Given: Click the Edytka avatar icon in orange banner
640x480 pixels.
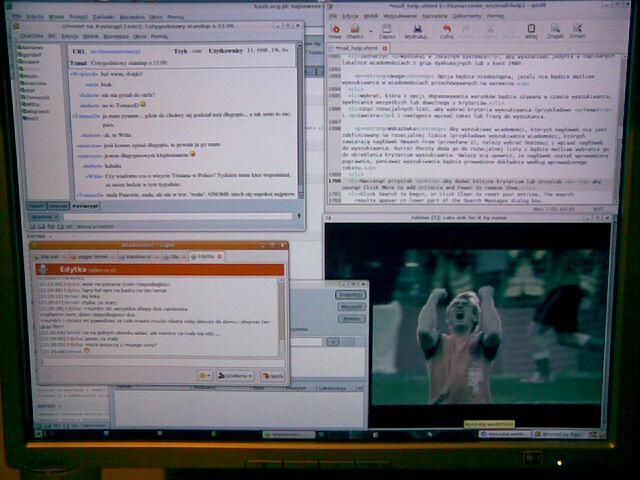Looking at the screenshot, I should pyautogui.click(x=44, y=269).
